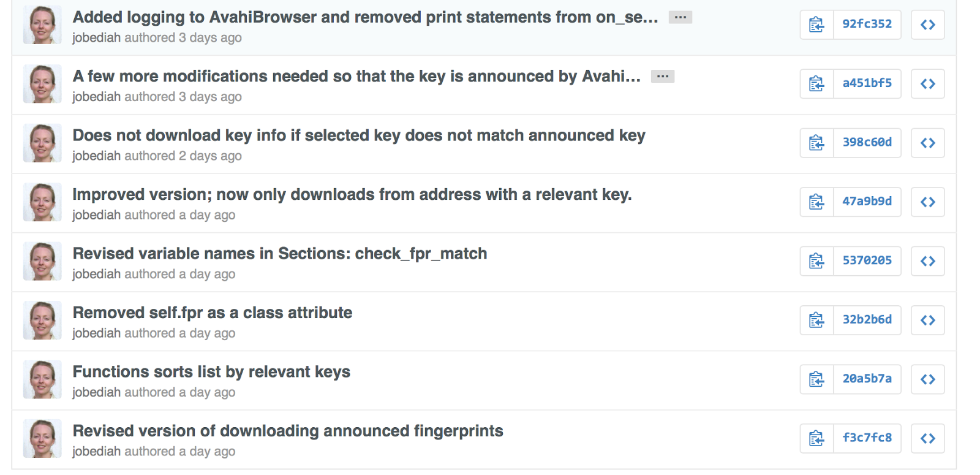Browse repository at commit f3c7fc8
The image size is (980, 475).
(x=928, y=438)
